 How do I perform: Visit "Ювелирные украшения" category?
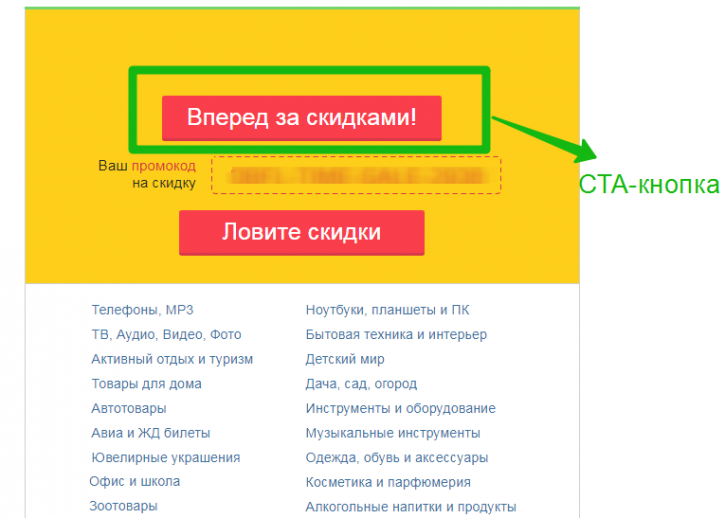(x=166, y=457)
